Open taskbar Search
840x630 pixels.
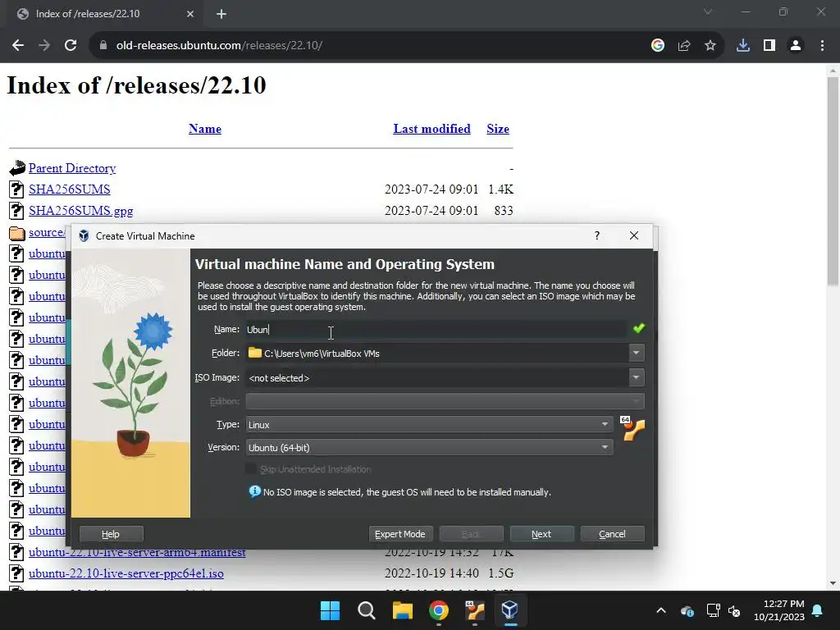pyautogui.click(x=367, y=610)
